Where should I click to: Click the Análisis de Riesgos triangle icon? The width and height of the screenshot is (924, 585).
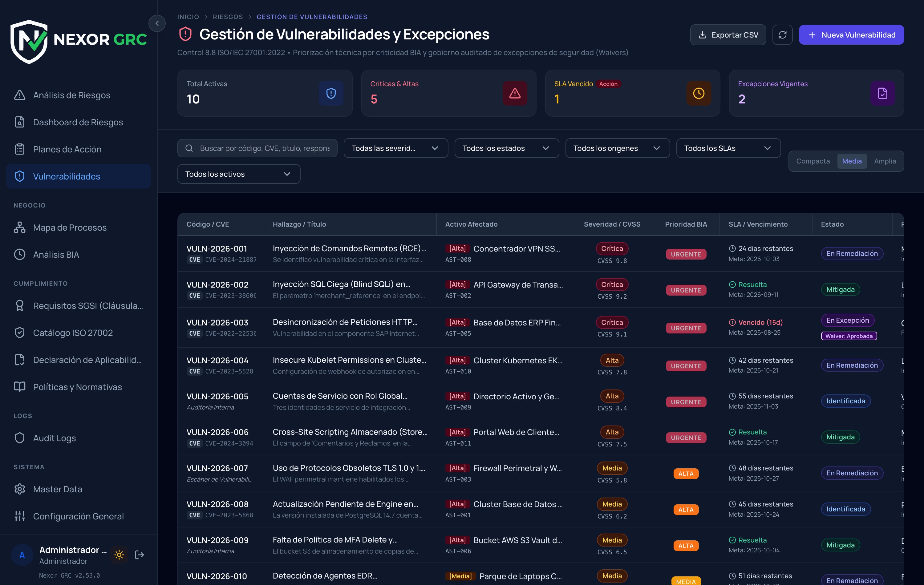click(x=20, y=95)
